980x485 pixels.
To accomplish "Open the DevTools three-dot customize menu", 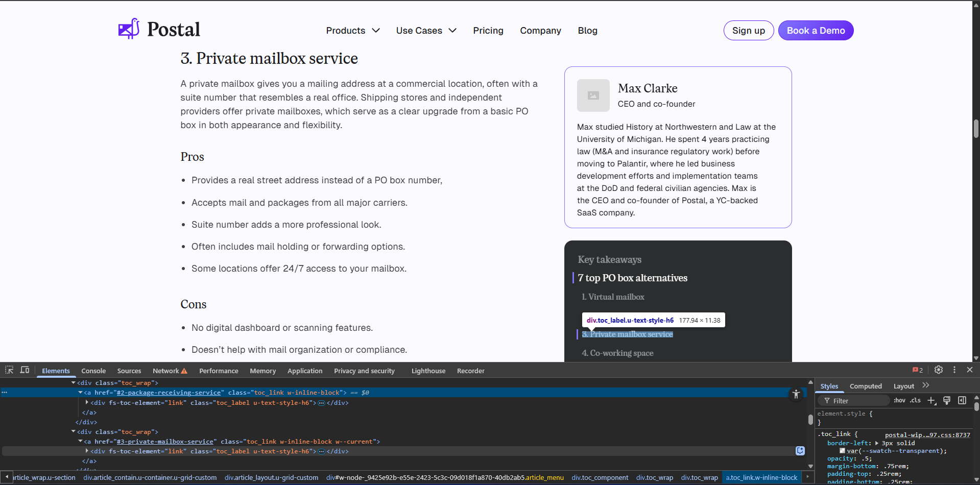I will tap(954, 370).
